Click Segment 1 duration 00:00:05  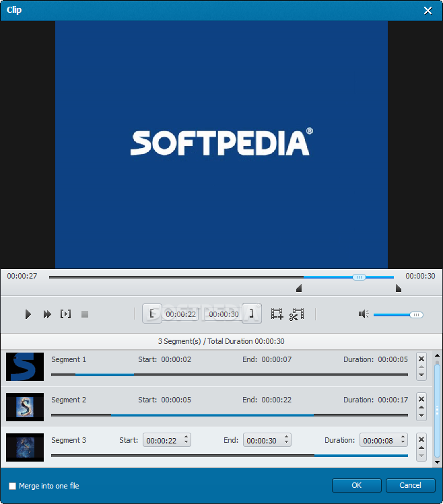pos(393,359)
